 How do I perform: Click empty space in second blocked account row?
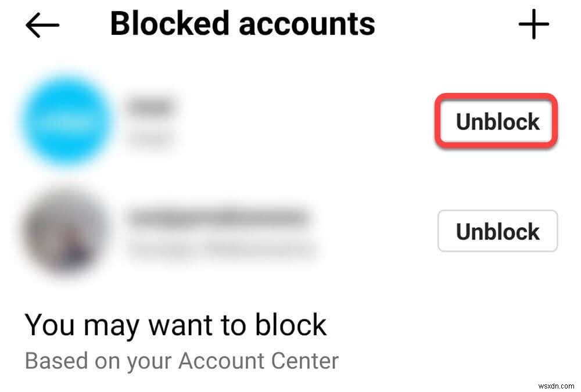(378, 232)
